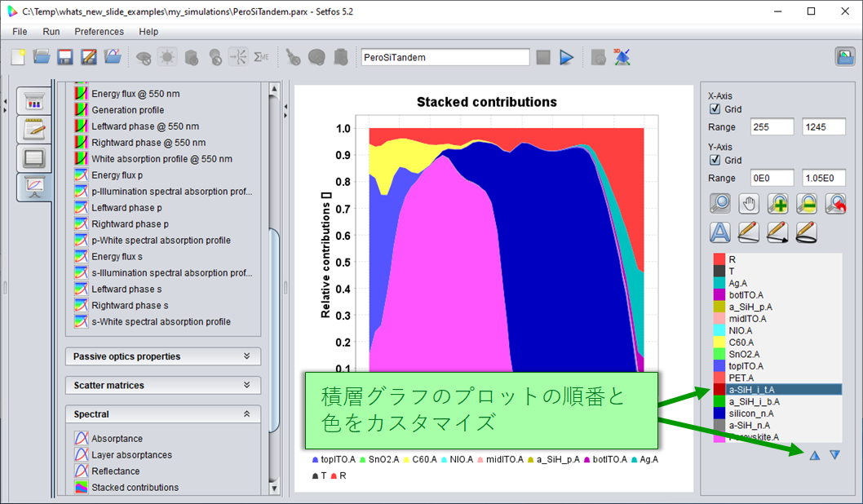Collapse the Spectral section

pos(163,414)
